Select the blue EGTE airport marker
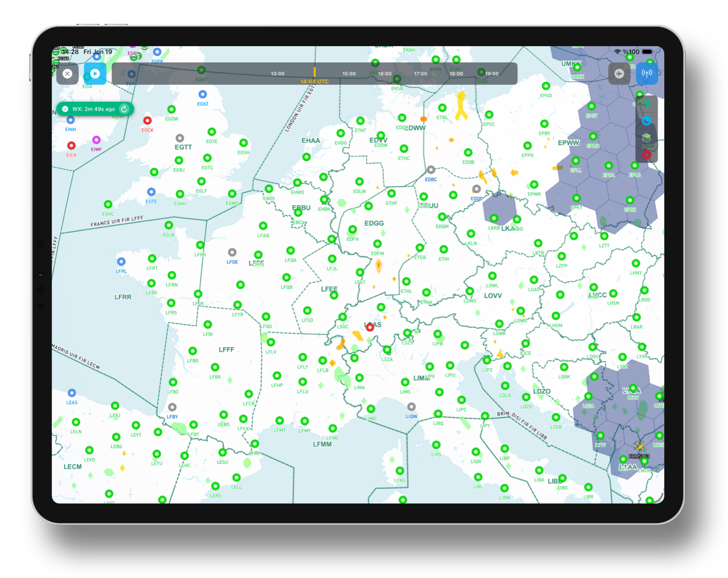 [151, 192]
